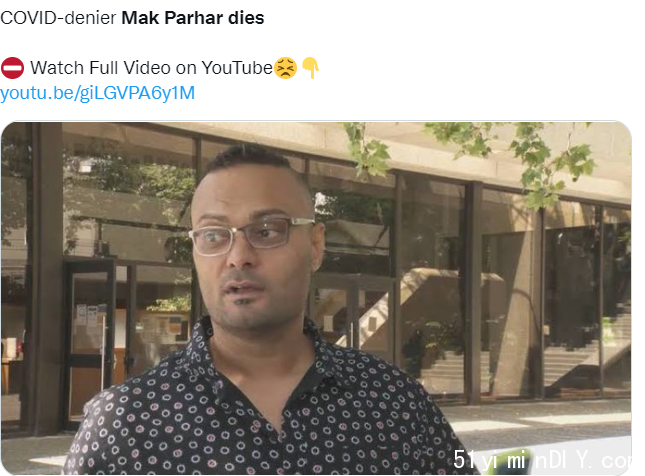Click the "Watch Full Video" text
Viewport: 645px width, 476px height.
[x=100, y=68]
